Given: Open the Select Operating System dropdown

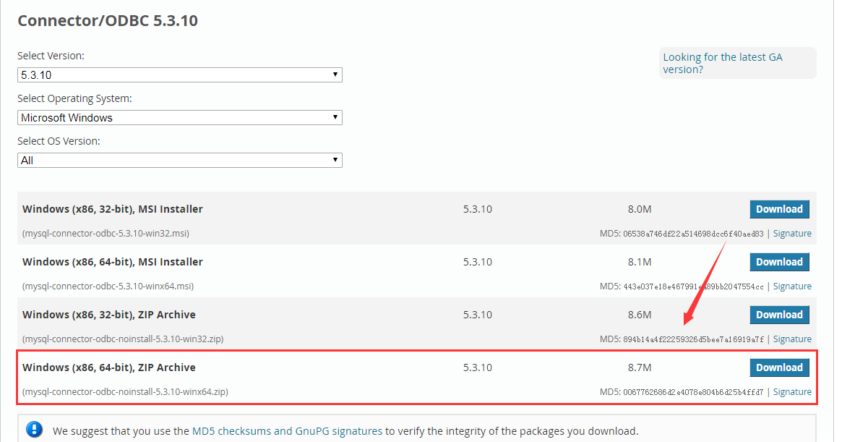Looking at the screenshot, I should (x=180, y=117).
